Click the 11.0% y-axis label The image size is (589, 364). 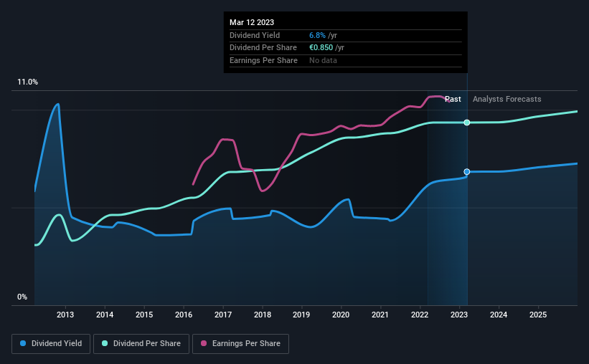tap(27, 82)
